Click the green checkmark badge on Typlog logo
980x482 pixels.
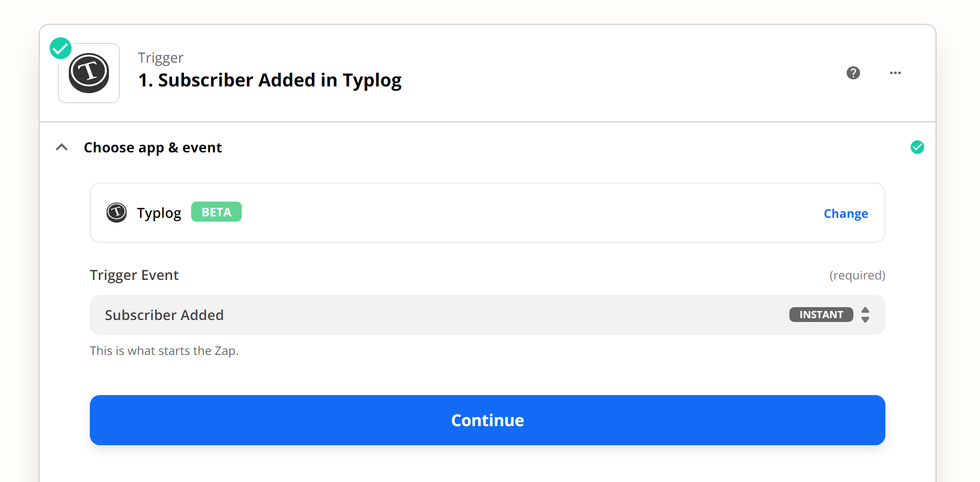[x=61, y=48]
